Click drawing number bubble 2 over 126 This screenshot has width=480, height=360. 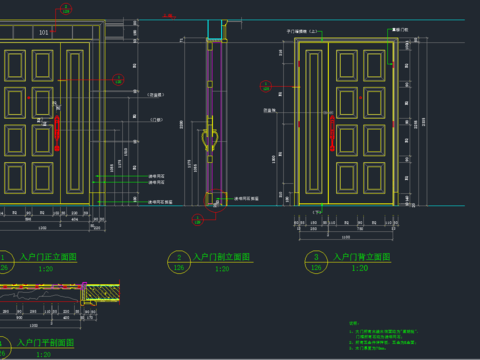click(x=179, y=262)
